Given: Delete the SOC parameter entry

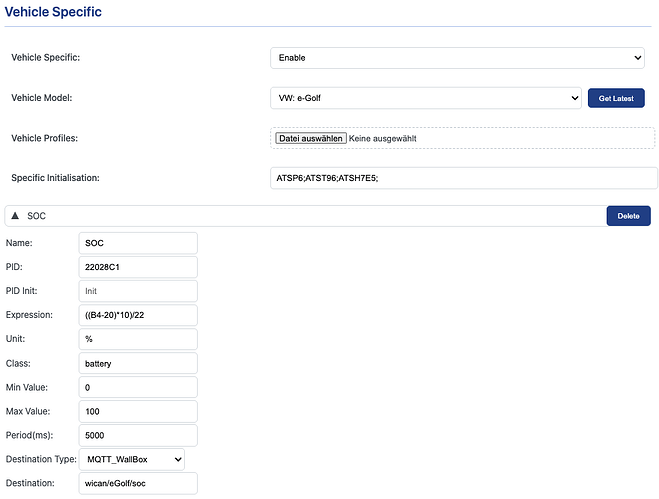Looking at the screenshot, I should (628, 216).
